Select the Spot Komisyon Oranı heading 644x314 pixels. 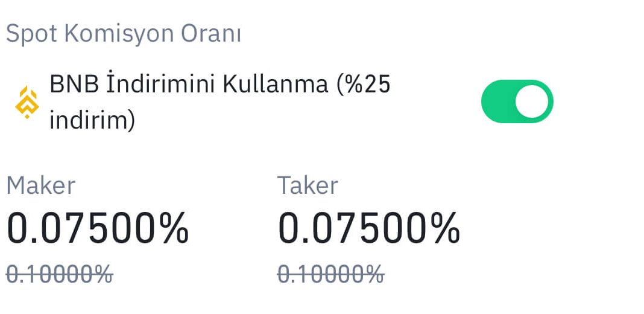(x=123, y=34)
